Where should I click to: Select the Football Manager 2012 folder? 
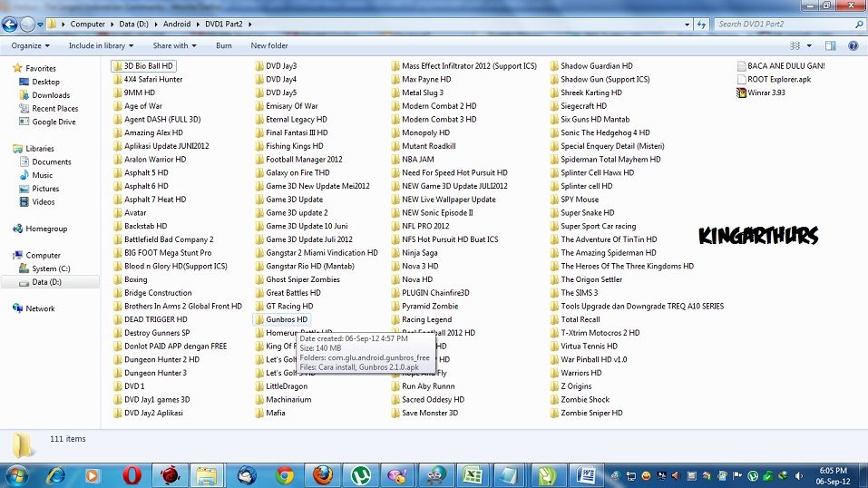(299, 160)
